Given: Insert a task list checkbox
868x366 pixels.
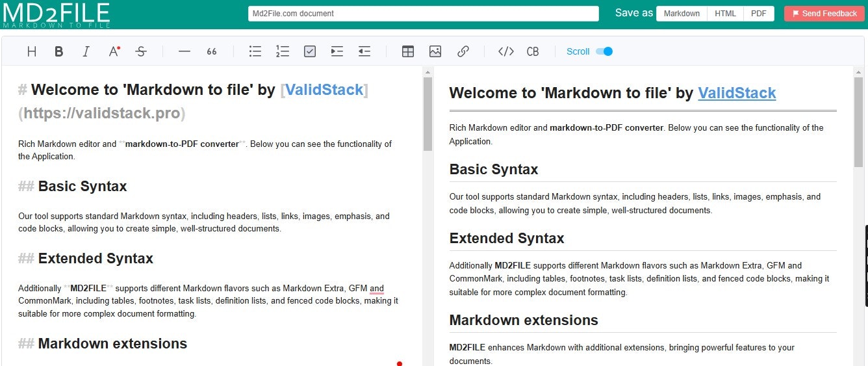Looking at the screenshot, I should tap(310, 51).
